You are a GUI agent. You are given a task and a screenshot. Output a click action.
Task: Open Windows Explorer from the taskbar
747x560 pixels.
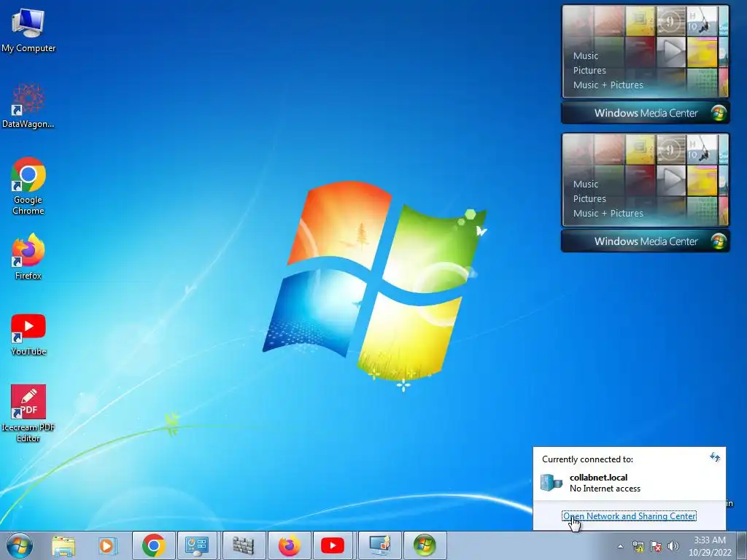[63, 545]
